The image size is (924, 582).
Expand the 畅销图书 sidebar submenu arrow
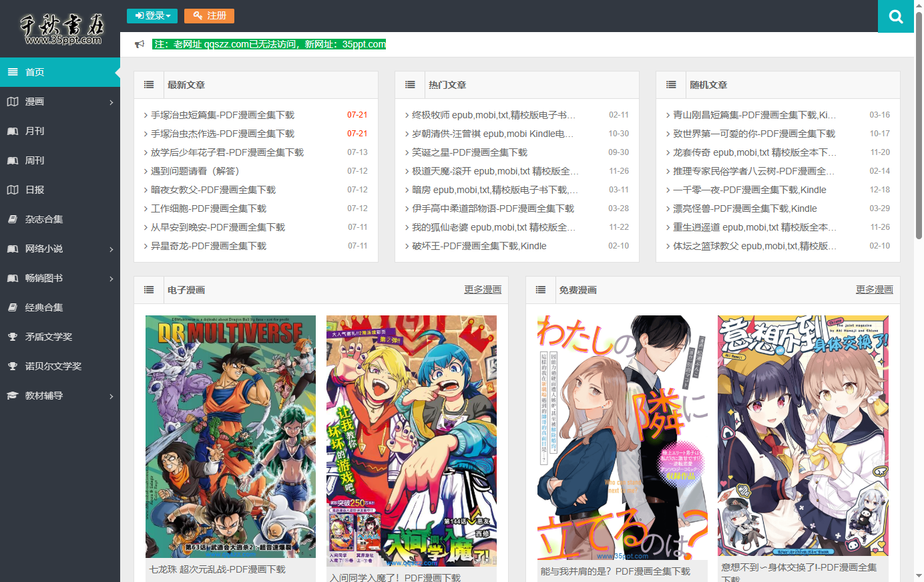pyautogui.click(x=111, y=279)
